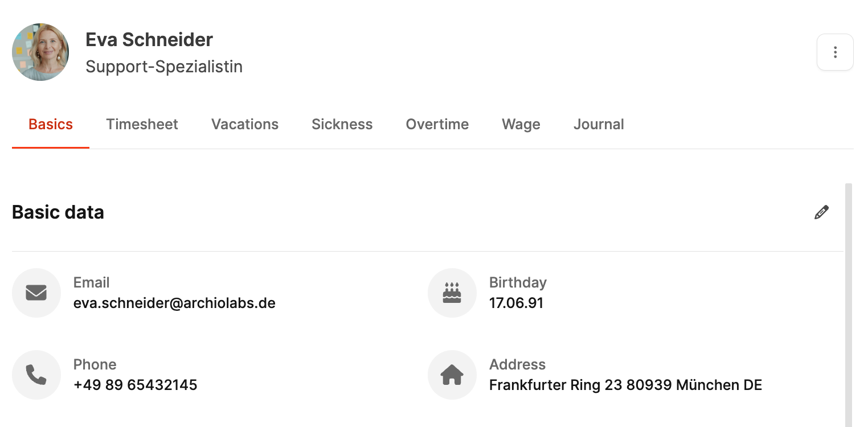Open the three-dot options menu
The image size is (868, 427).
tap(835, 52)
